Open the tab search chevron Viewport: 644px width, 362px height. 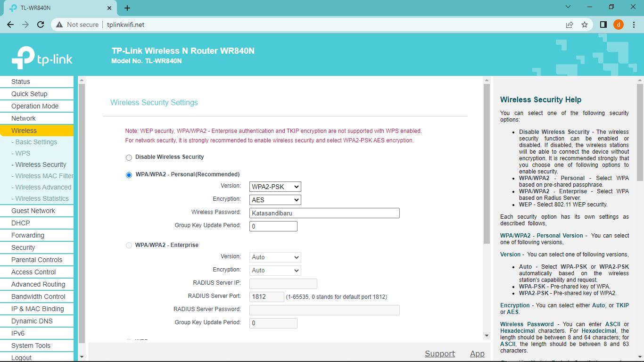568,7
